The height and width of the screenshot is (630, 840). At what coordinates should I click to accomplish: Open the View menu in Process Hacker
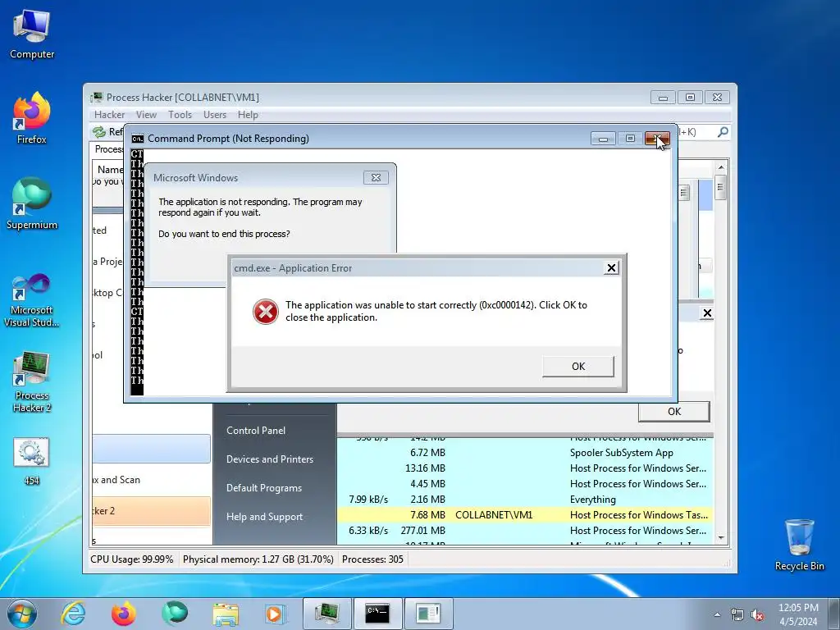(146, 115)
